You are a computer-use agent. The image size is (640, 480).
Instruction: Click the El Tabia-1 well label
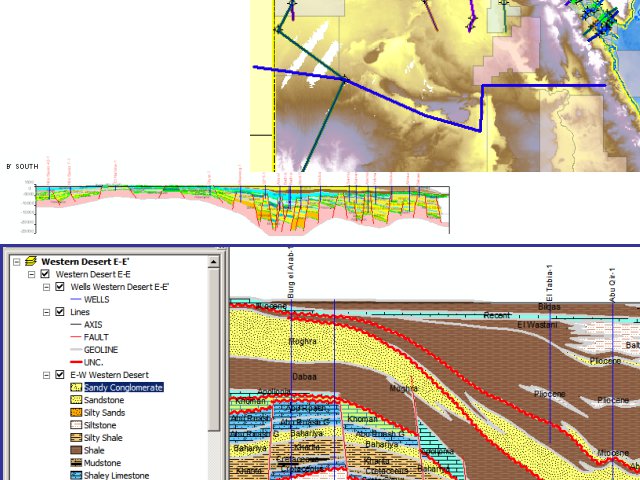click(549, 284)
